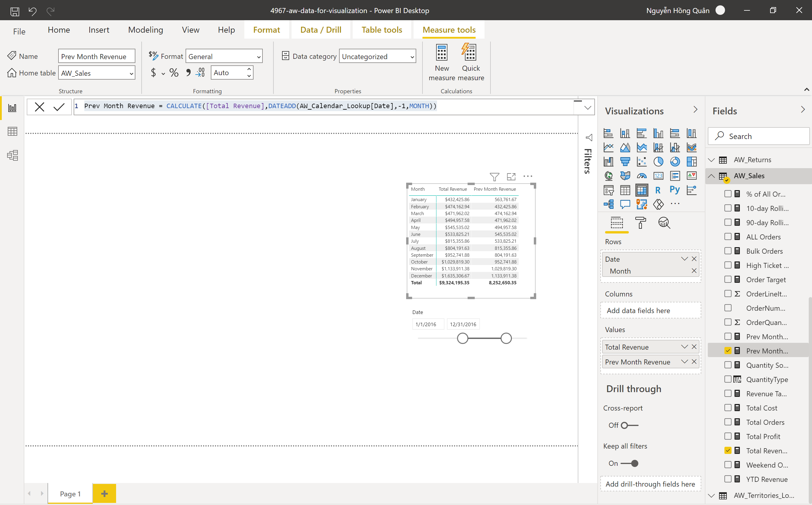Select the Page 1 report tab
This screenshot has height=505, width=812.
[70, 493]
